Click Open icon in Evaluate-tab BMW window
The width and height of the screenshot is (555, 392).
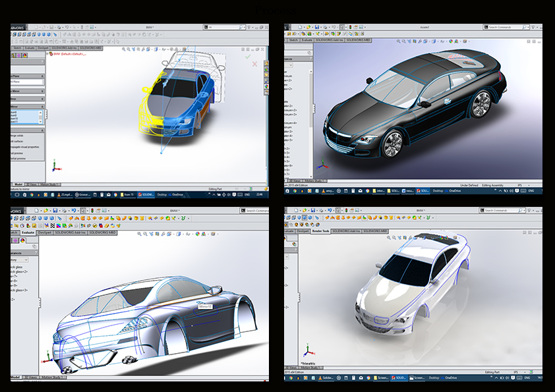pos(46,211)
